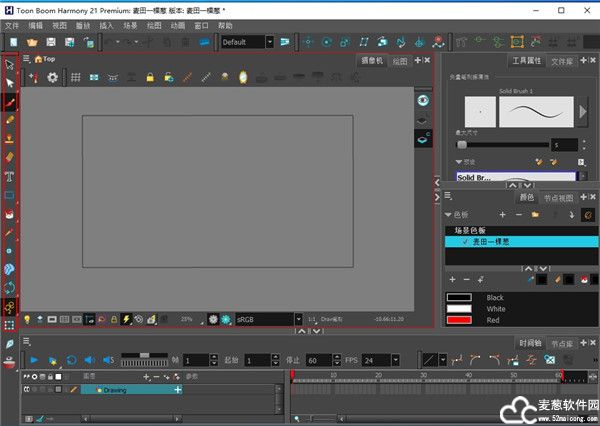Viewport: 600px width, 426px height.
Task: Open the sRGB color space dropdown
Action: coord(265,318)
